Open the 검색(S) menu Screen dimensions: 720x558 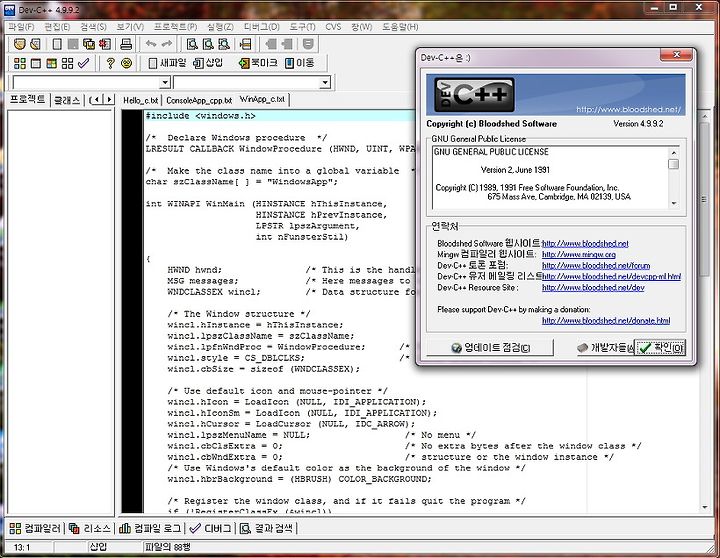[93, 27]
